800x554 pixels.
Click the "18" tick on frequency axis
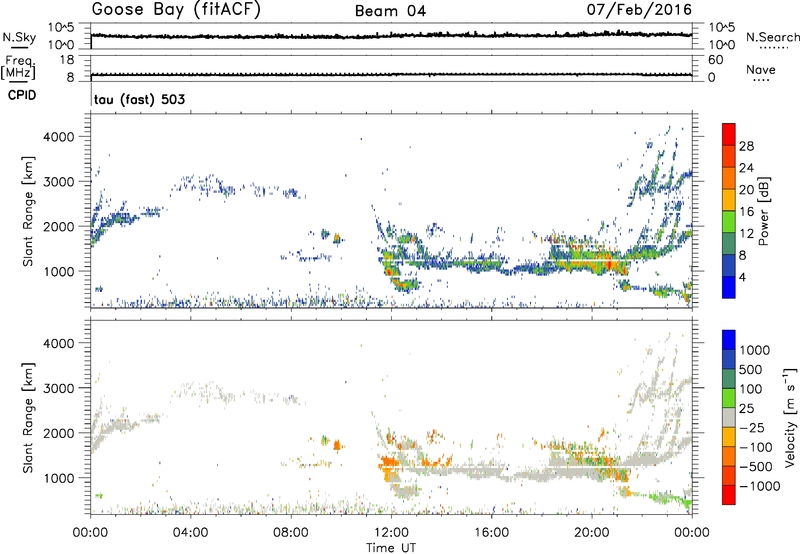[66, 60]
